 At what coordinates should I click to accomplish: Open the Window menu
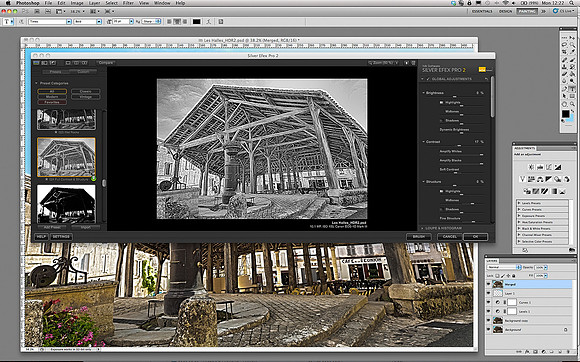tap(162, 3)
